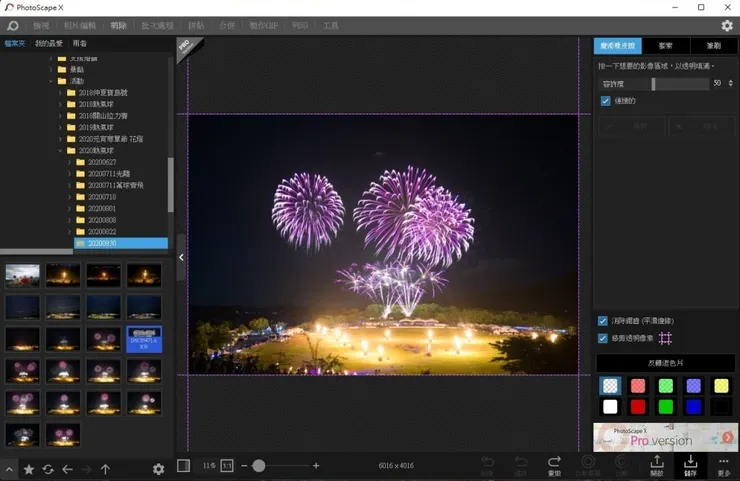Click the 儲存 save icon

[x=690, y=465]
